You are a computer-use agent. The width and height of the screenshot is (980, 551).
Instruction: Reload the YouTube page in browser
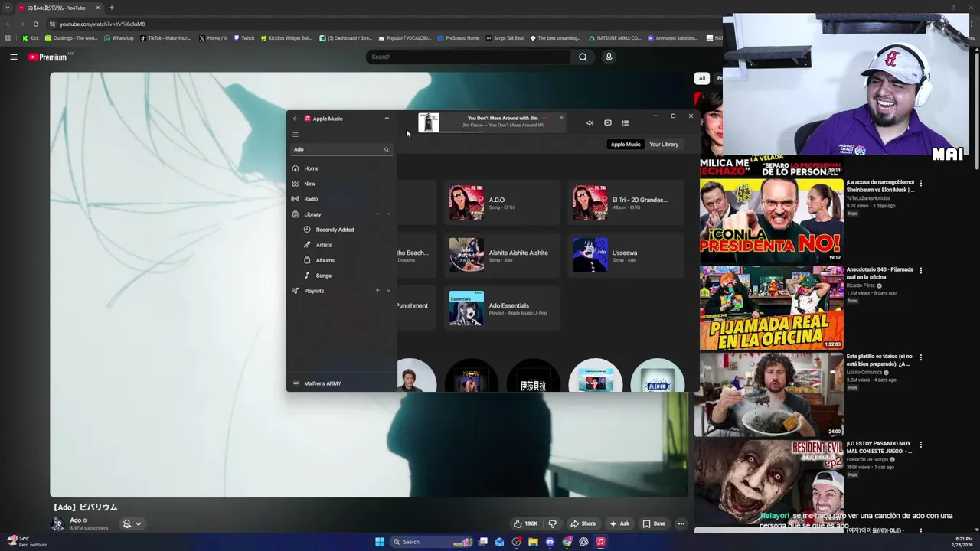(35, 24)
